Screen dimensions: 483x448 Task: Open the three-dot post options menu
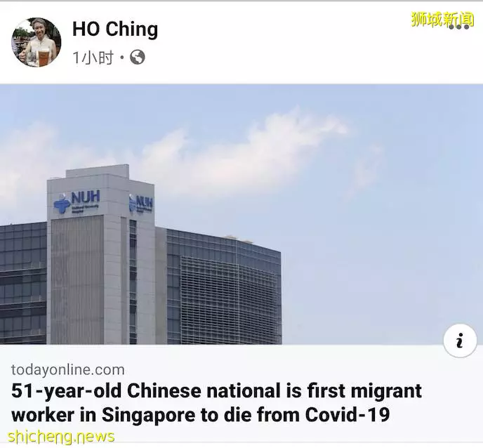pos(459,27)
